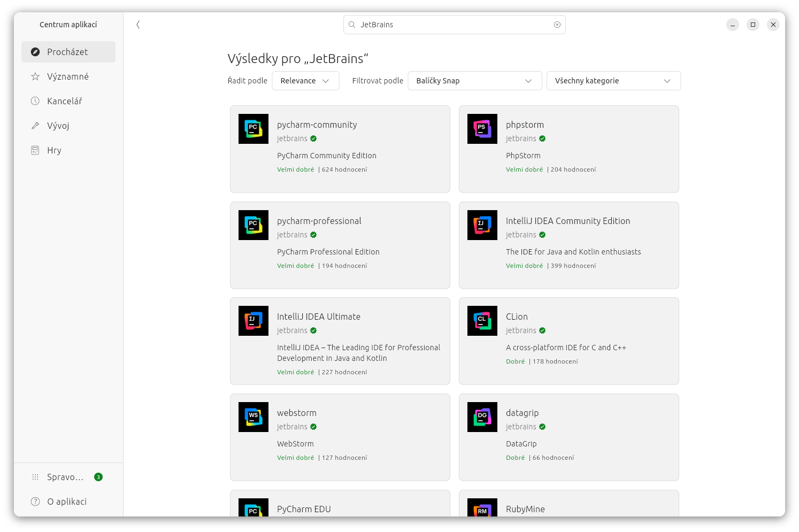799x532 pixels.
Task: Click the RubyMine app icon
Action: (482, 512)
